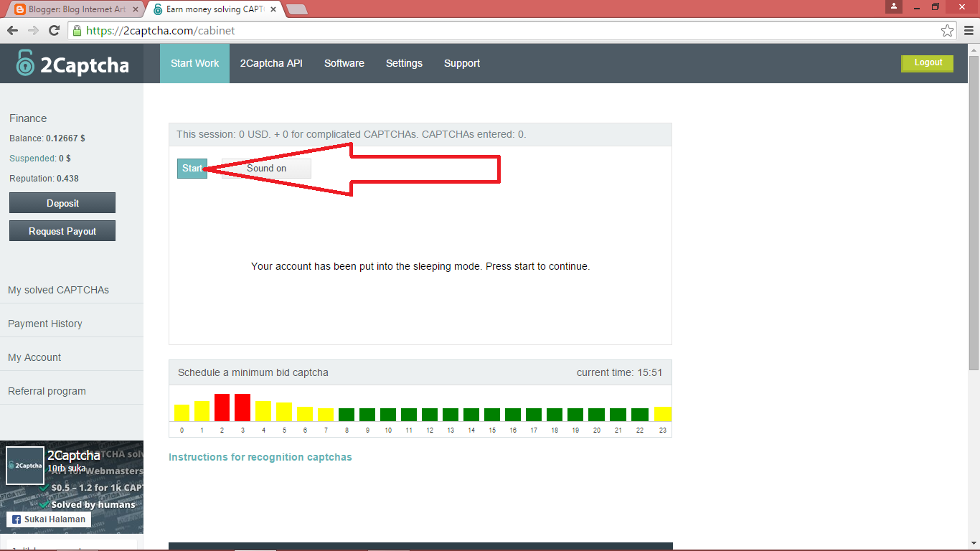Bookmark the page with the star icon
The image size is (980, 551).
pos(948,31)
